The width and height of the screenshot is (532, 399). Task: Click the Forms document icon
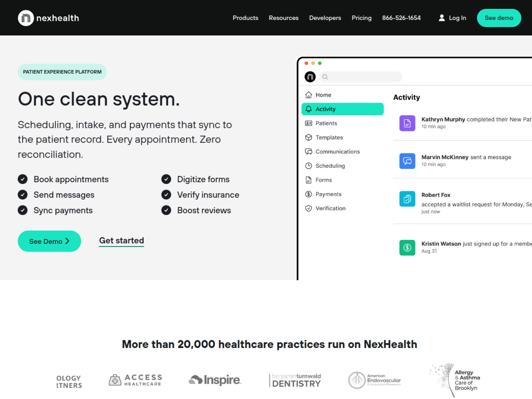coord(308,180)
